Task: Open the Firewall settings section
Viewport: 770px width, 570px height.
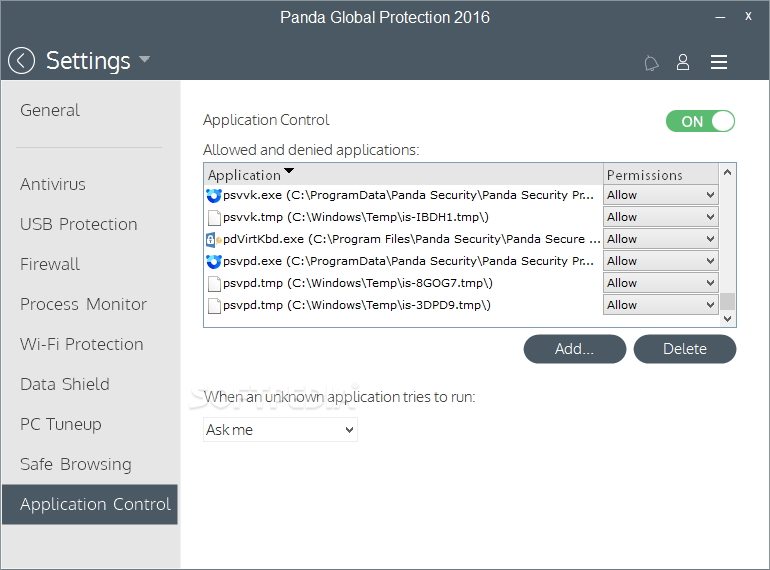Action: 50,265
